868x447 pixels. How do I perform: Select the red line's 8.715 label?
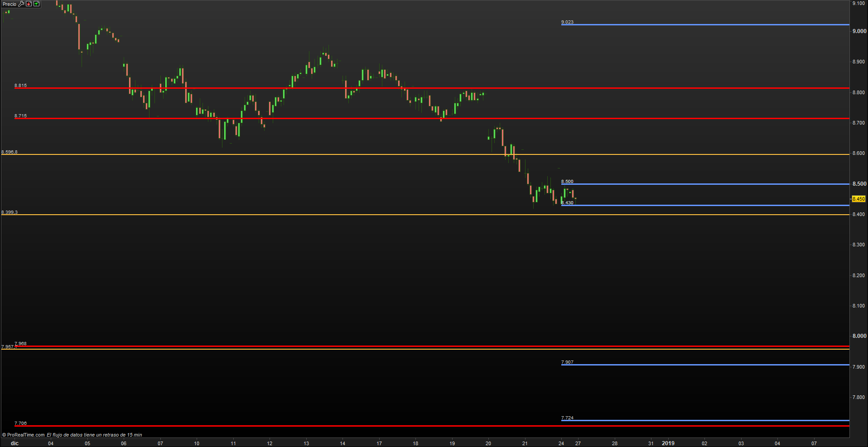pos(20,115)
